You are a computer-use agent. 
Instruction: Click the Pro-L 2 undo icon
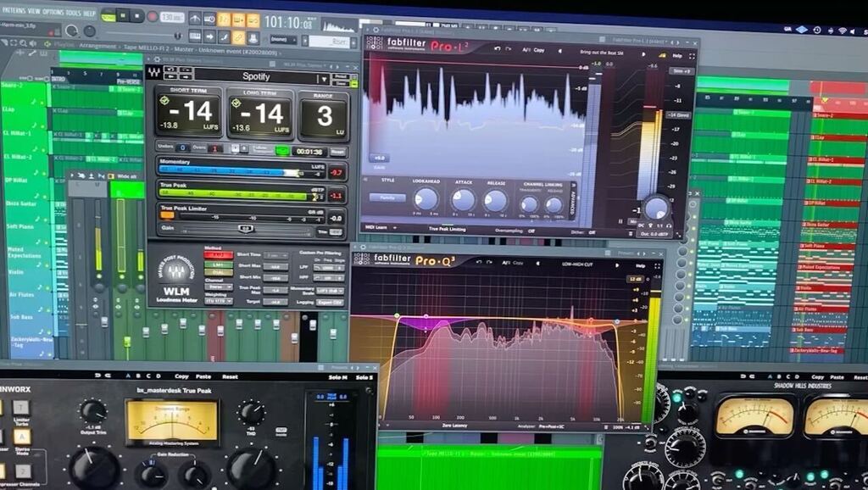point(497,48)
